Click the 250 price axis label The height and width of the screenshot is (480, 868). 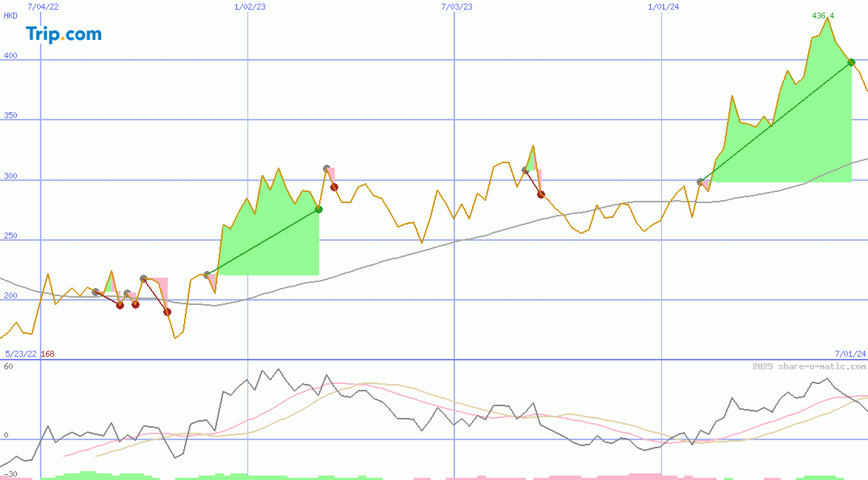tap(10, 236)
